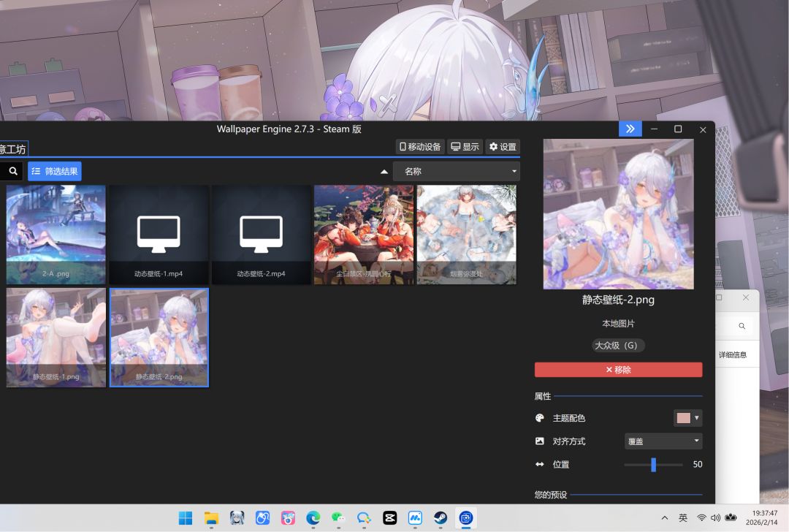The image size is (789, 532).
Task: Click the 您的预设 section header
Action: tap(551, 494)
